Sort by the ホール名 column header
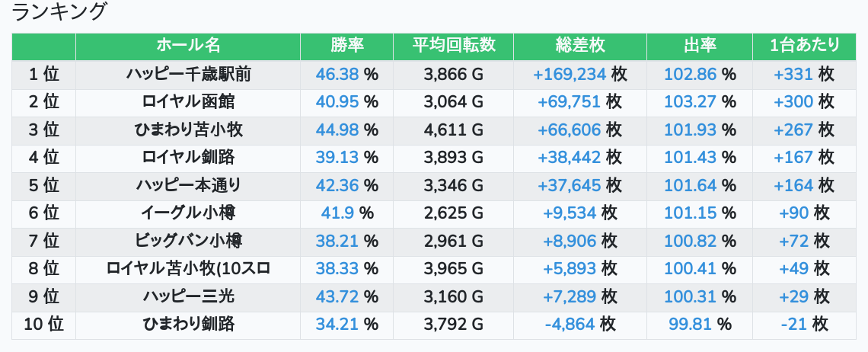This screenshot has height=352, width=868. [188, 46]
